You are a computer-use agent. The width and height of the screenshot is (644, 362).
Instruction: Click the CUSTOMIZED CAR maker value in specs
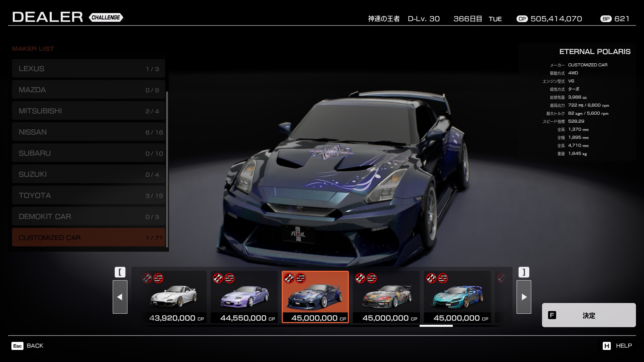pos(588,65)
